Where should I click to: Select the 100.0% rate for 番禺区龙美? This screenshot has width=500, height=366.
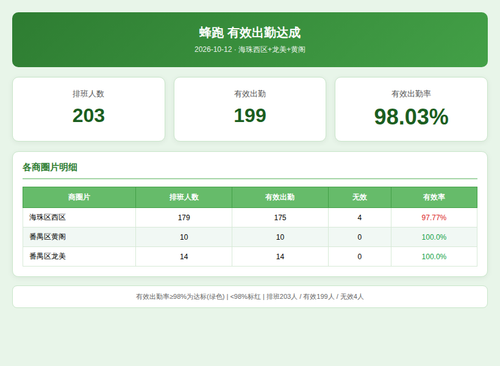pyautogui.click(x=434, y=257)
